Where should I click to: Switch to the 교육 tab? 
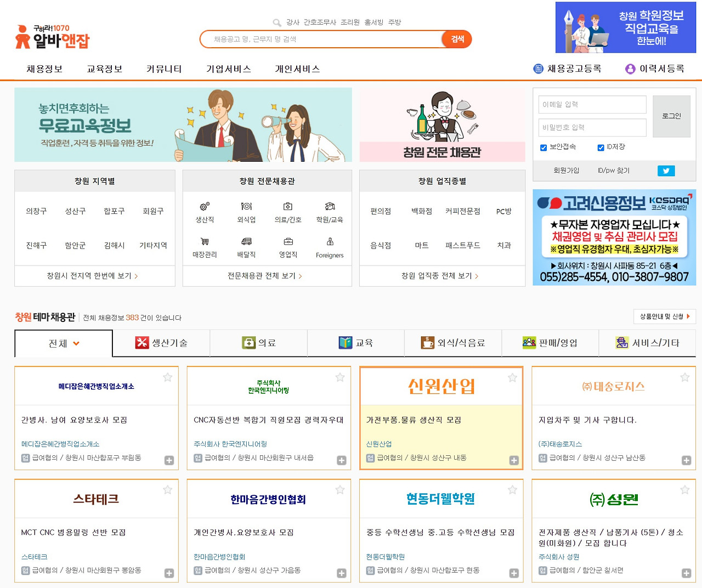coord(356,343)
